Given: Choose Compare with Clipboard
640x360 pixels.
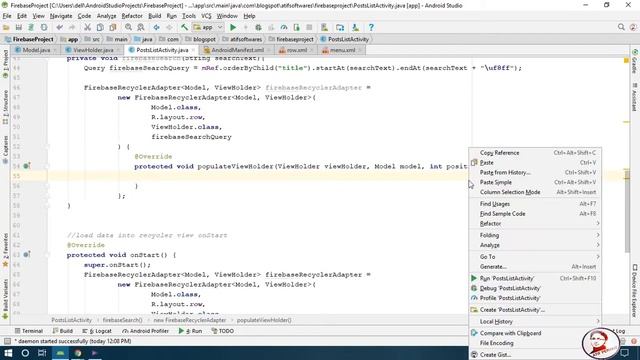Looking at the screenshot, I should [x=535, y=333].
